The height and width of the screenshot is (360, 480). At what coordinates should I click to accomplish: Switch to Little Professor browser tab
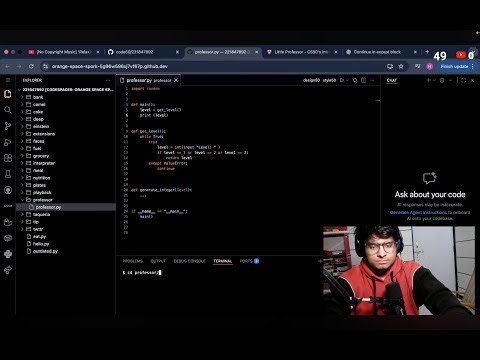302,52
